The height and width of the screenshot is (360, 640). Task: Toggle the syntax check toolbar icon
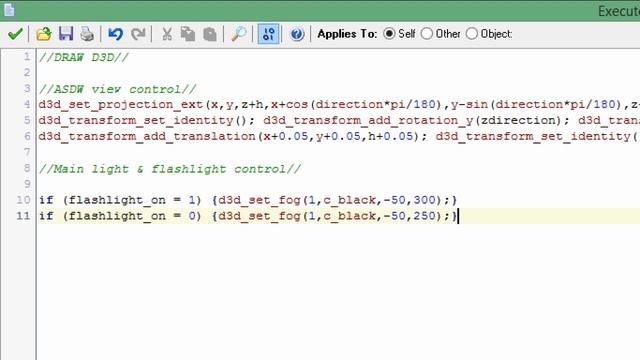click(x=268, y=34)
